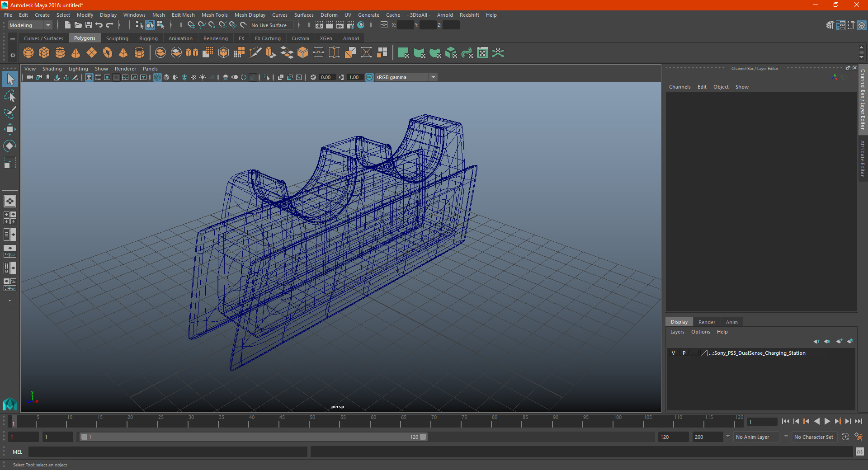Open a scene with folder icon
The image size is (868, 470).
pyautogui.click(x=78, y=25)
